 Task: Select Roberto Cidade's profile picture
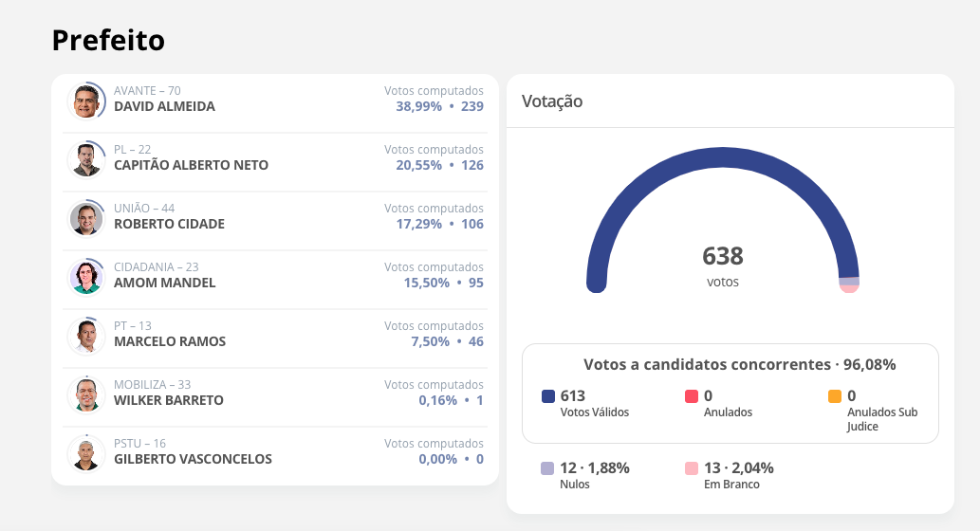(x=86, y=218)
